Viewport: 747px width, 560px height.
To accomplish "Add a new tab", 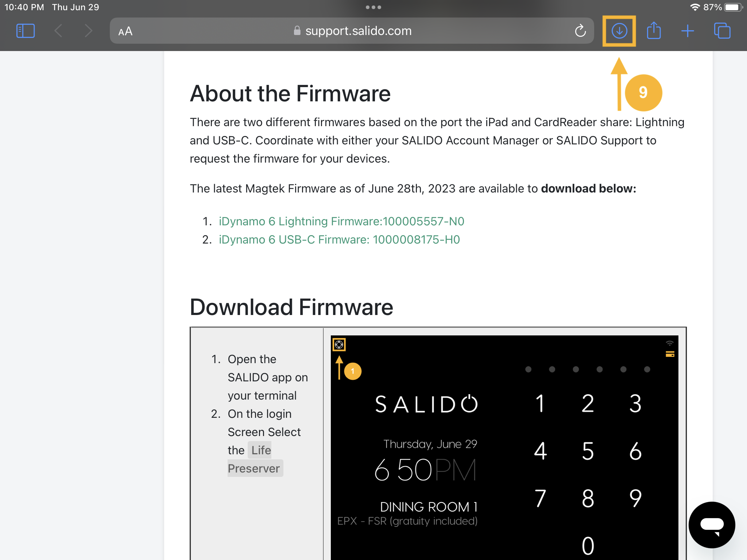I will click(x=688, y=31).
